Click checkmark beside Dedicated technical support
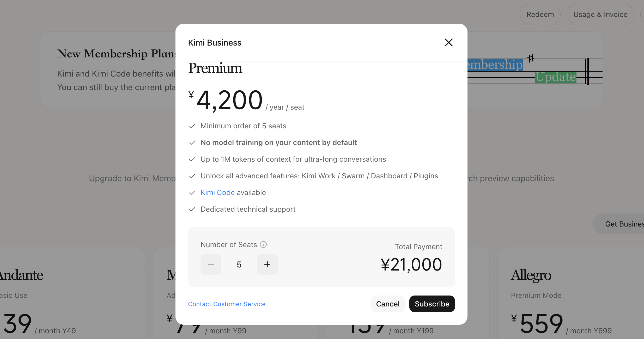 click(192, 209)
